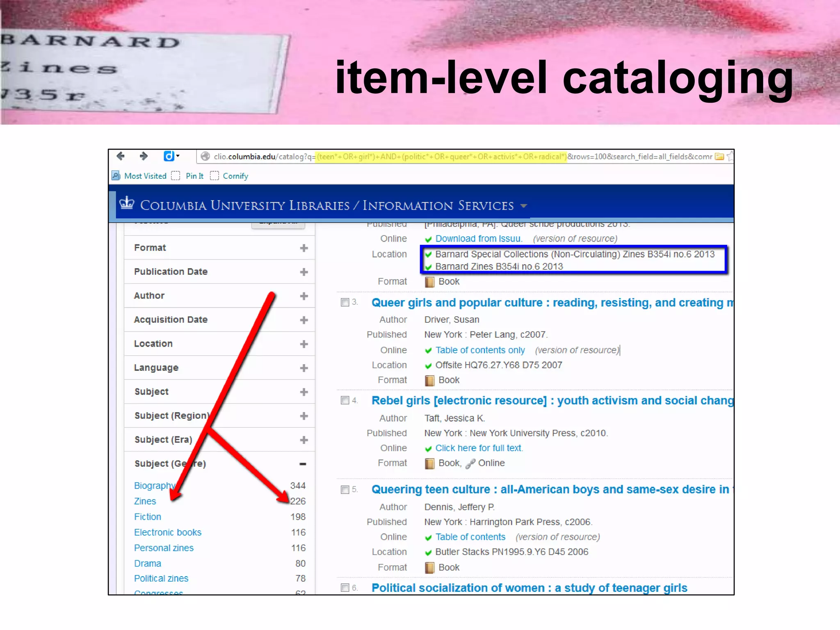
Task: Filter by Electronic books genre
Action: pos(168,532)
